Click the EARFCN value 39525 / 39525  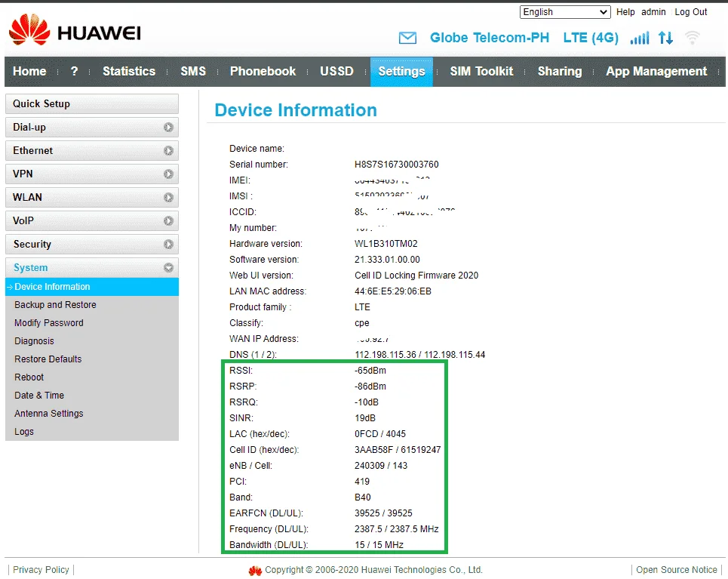tap(383, 513)
